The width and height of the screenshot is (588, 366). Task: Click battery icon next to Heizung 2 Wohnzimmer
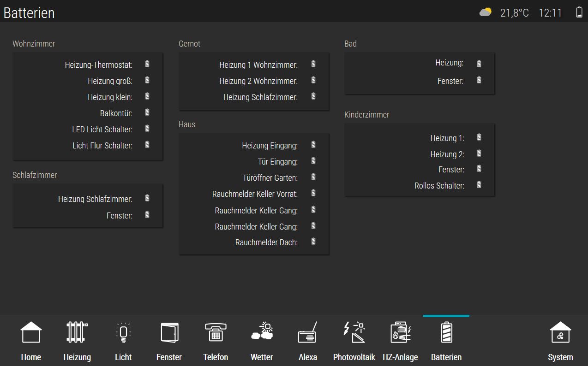313,80
